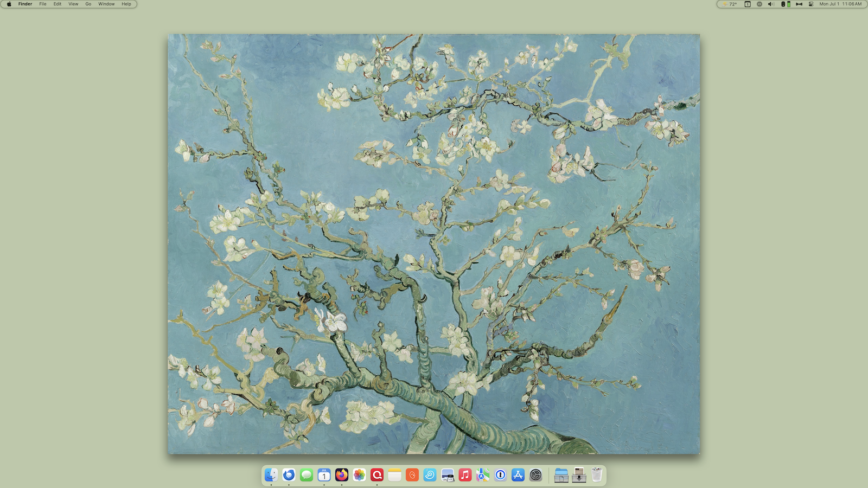Open the red Q app in Dock
The image size is (868, 488).
pyautogui.click(x=377, y=475)
